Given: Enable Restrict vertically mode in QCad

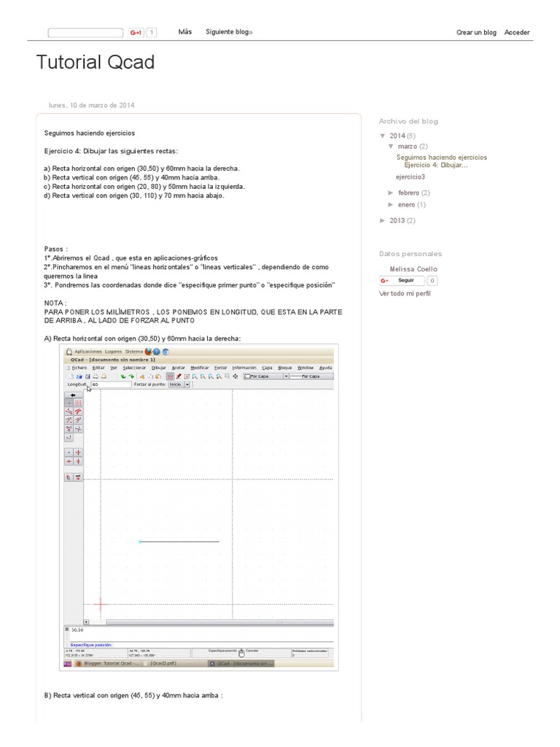Looking at the screenshot, I should pos(78,461).
